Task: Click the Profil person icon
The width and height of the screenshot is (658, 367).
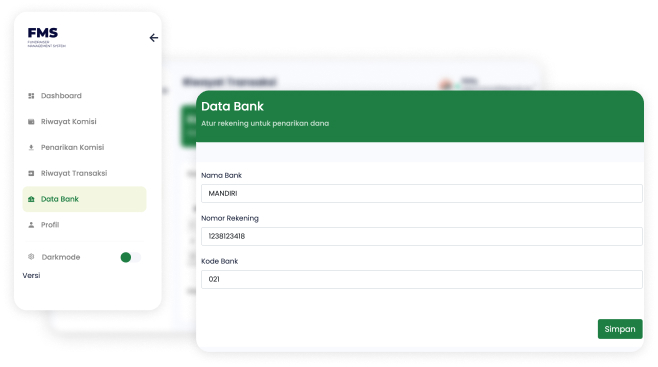Action: (x=31, y=225)
